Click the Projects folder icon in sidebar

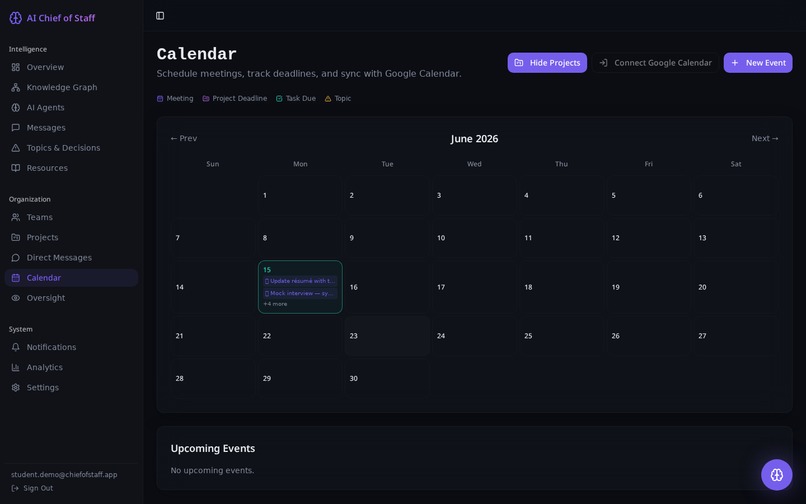point(16,237)
